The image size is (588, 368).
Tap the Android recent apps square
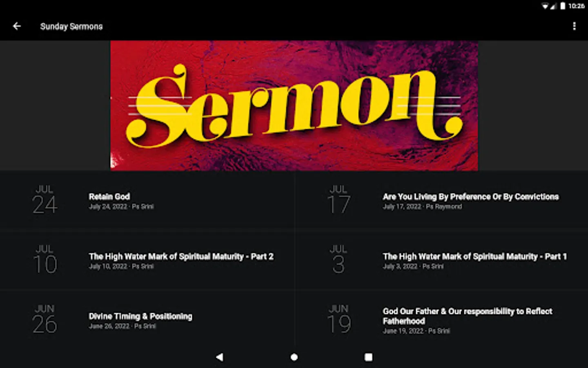[368, 357]
